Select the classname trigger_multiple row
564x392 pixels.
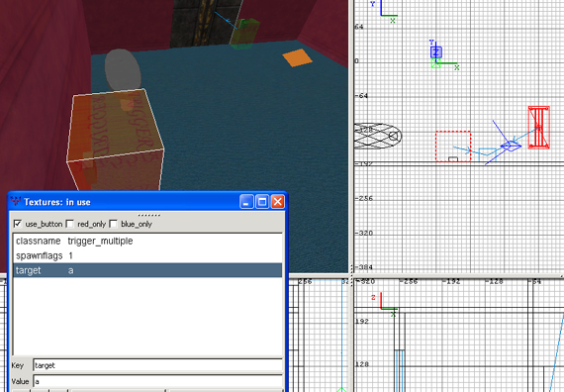pos(147,241)
